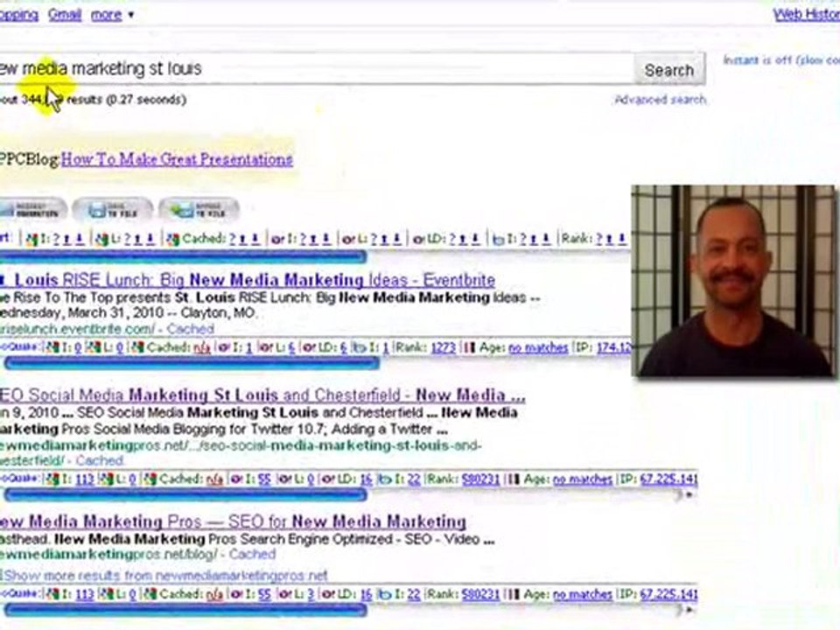The image size is (840, 630).
Task: Sort ascending by Yahoo I up arrow
Action: coord(313,239)
